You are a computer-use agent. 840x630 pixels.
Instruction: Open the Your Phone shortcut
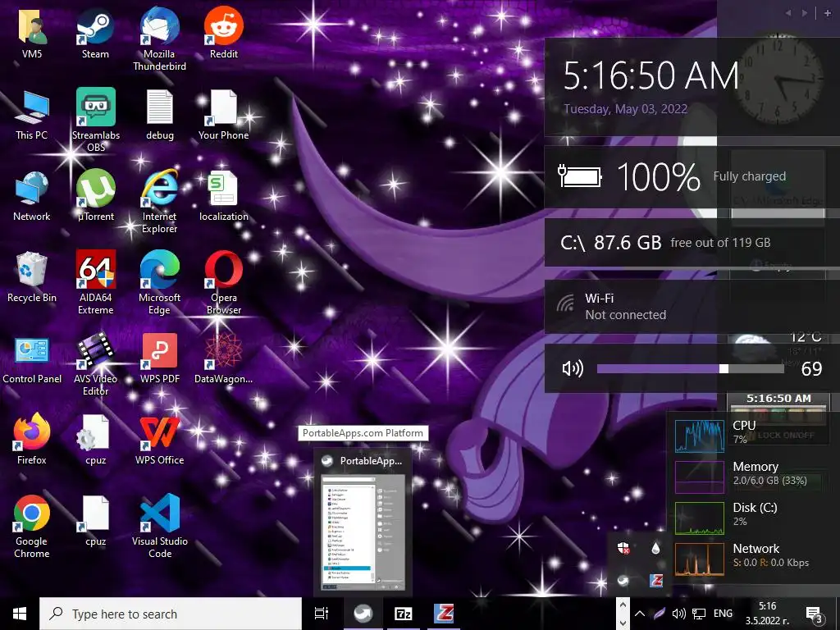pos(223,115)
